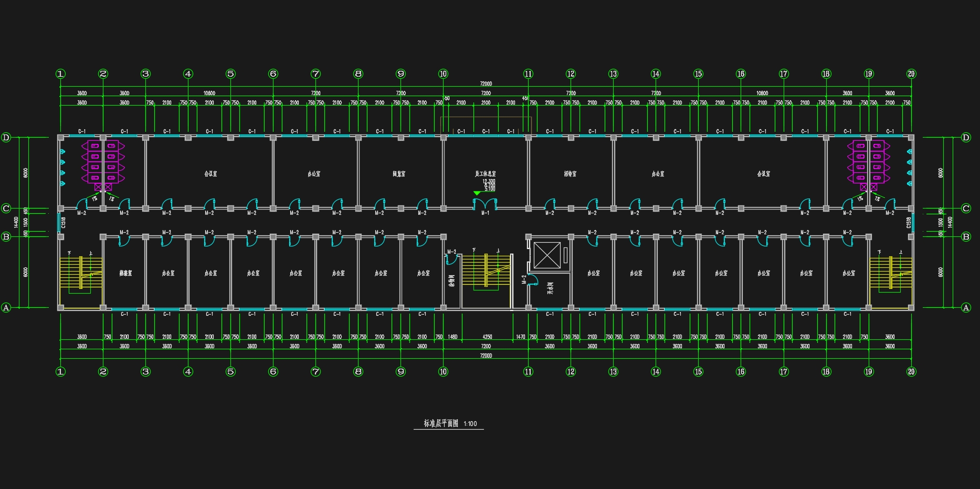Click right-side axis bubble C

(x=966, y=209)
